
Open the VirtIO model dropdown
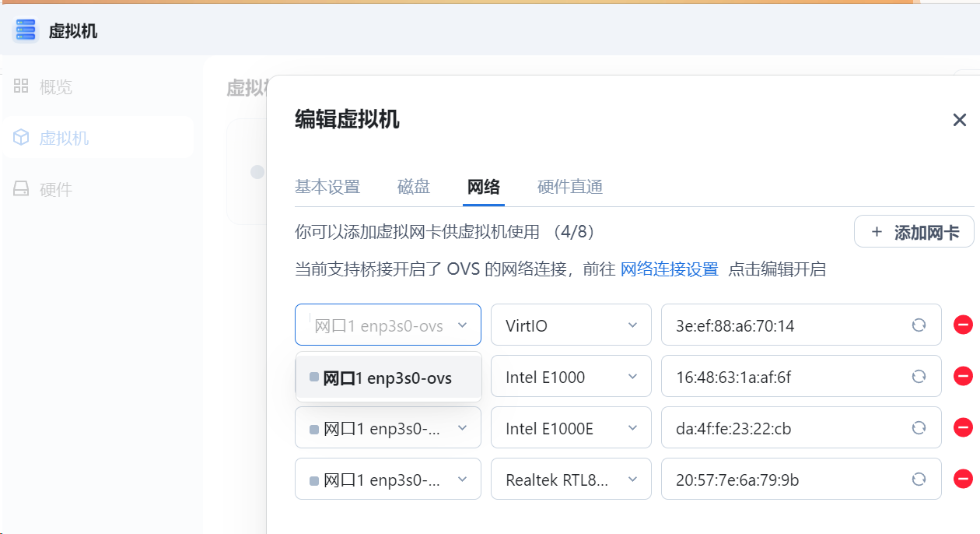(x=570, y=325)
